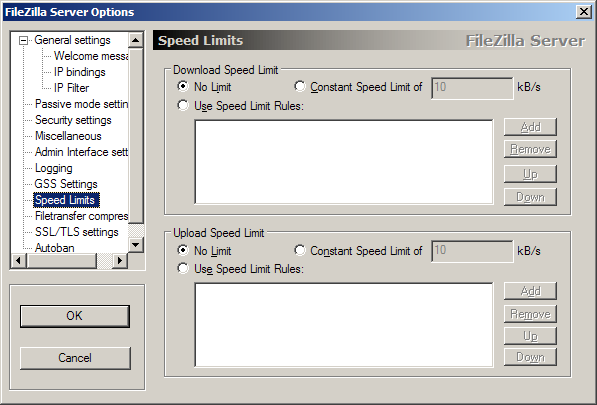Image resolution: width=597 pixels, height=405 pixels.
Task: Open Autoban settings page
Action: pos(55,248)
